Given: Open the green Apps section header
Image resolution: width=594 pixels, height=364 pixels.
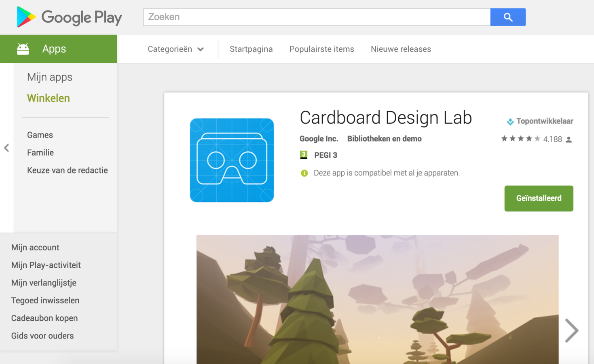Looking at the screenshot, I should click(x=59, y=49).
